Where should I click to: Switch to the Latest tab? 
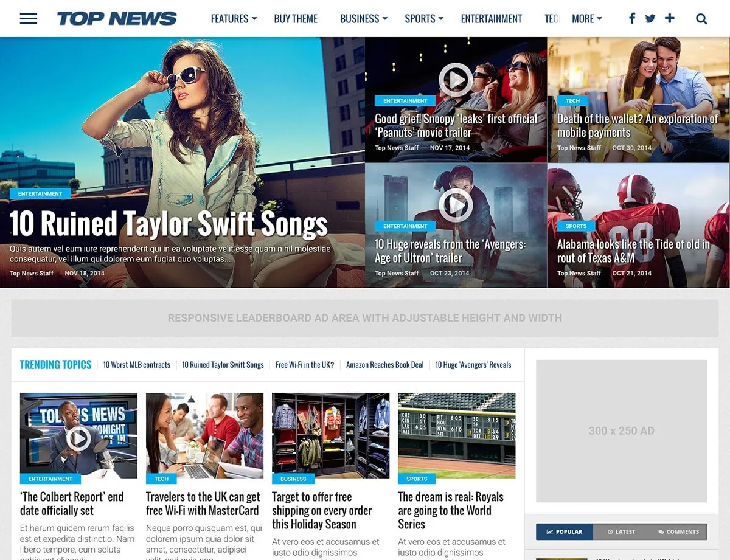[x=621, y=531]
